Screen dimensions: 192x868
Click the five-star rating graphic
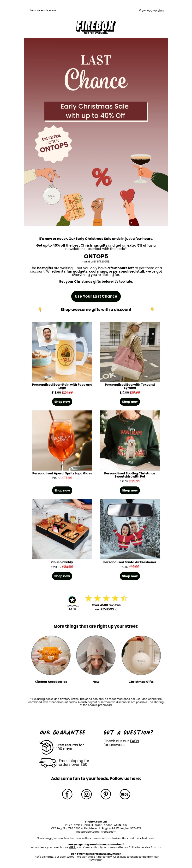[106, 598]
